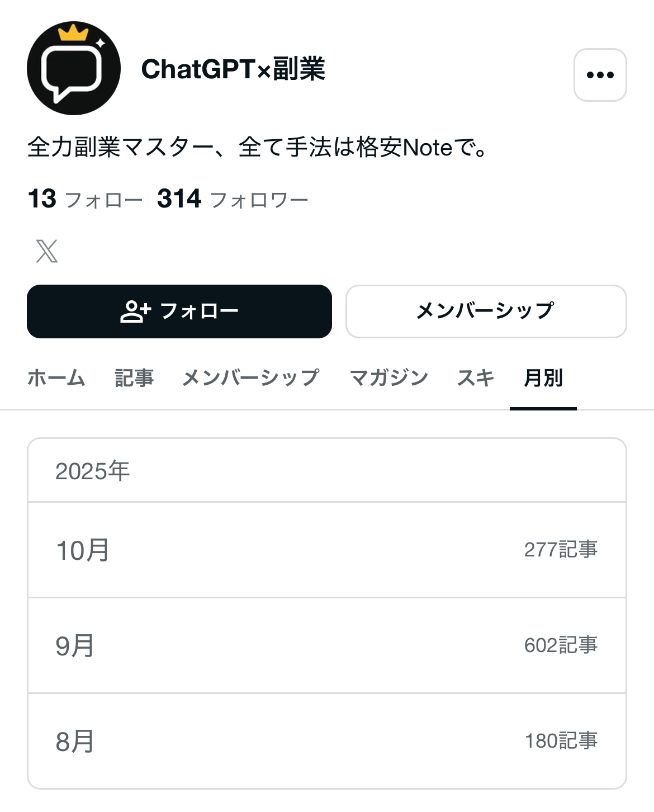Click the 2025年 year header
The width and height of the screenshot is (654, 812).
coord(93,471)
